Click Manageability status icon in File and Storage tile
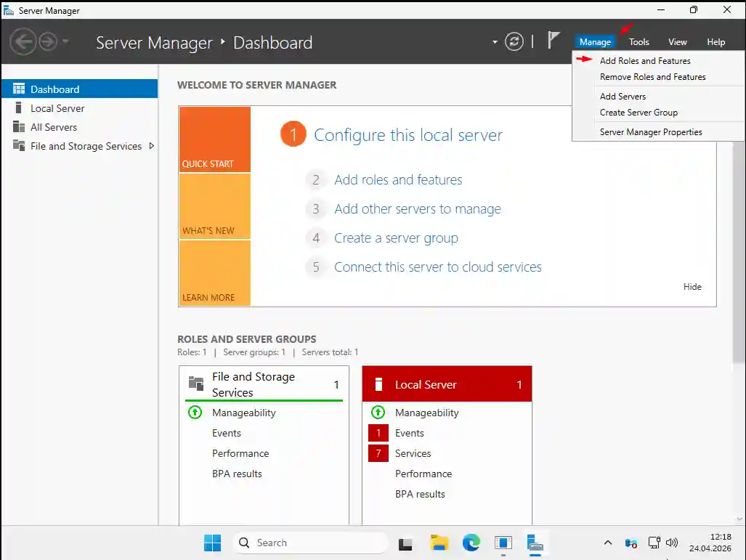Image resolution: width=746 pixels, height=560 pixels. pyautogui.click(x=195, y=412)
